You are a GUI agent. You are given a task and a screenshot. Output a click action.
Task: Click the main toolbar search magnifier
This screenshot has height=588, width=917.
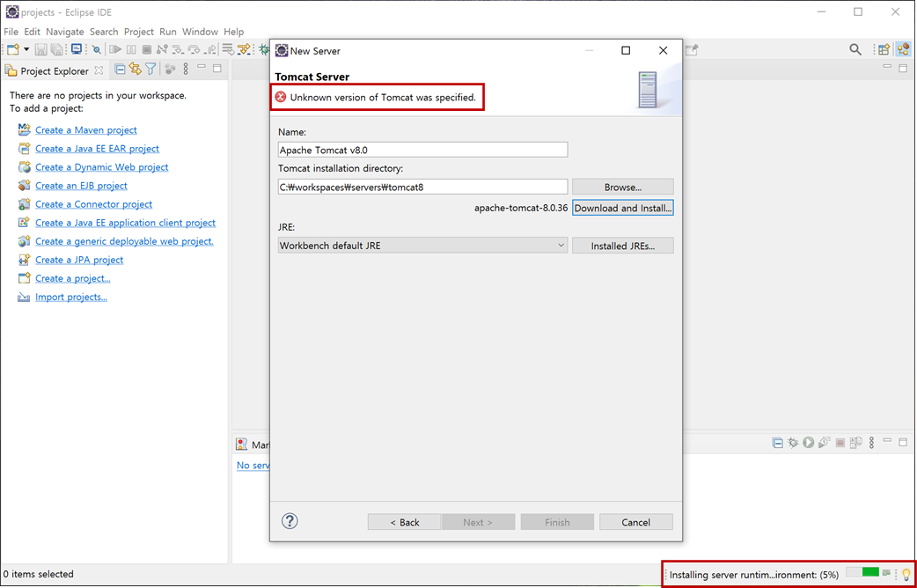855,49
